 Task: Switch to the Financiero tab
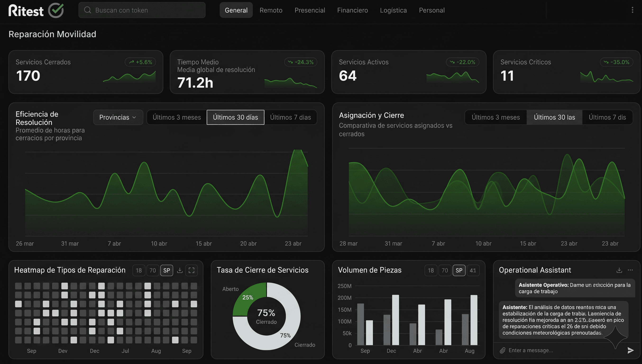tap(352, 10)
